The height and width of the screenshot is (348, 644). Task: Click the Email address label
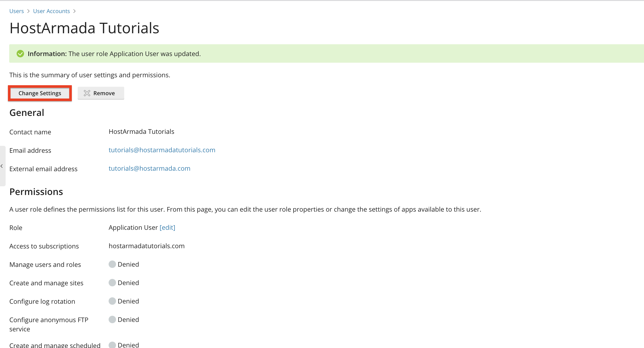pyautogui.click(x=30, y=150)
